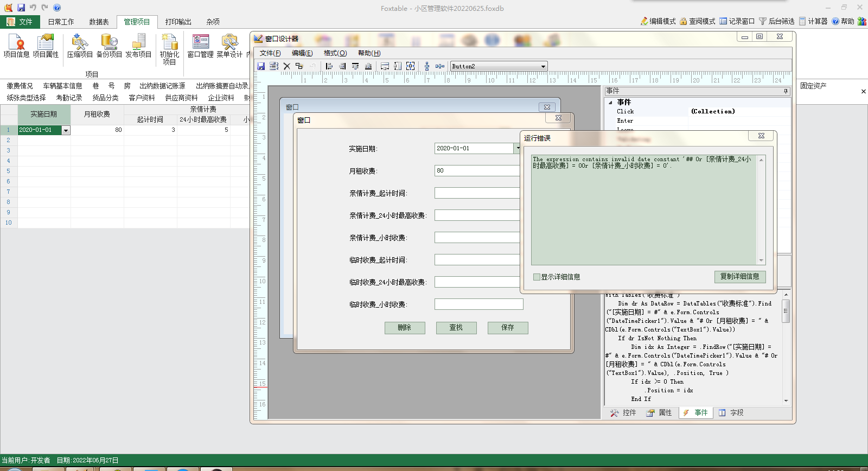The image size is (868, 471).
Task: Click the make same size icon
Action: pyautogui.click(x=411, y=66)
